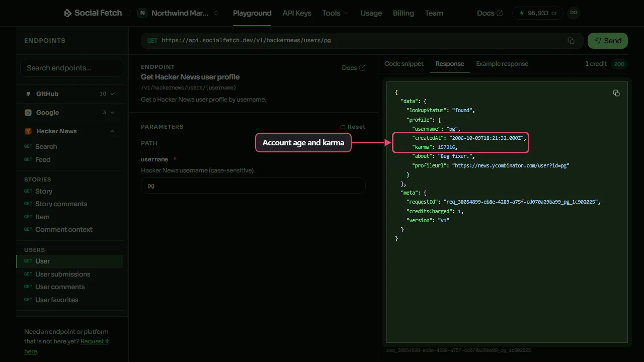
Task: Expand the Google endpoints group
Action: (x=70, y=113)
